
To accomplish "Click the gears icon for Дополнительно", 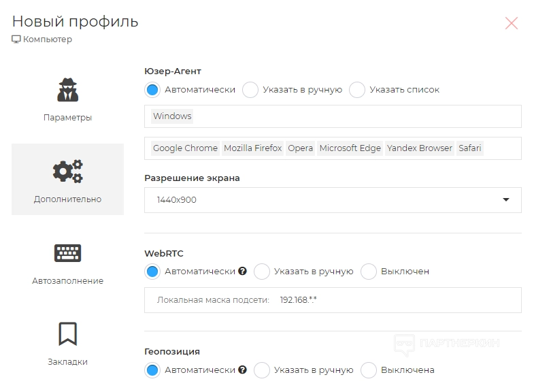I will pyautogui.click(x=67, y=171).
